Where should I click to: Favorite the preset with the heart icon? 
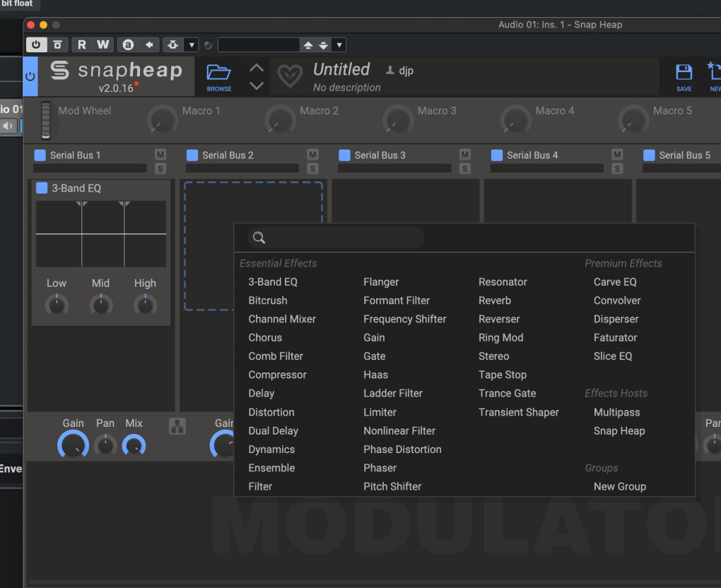coord(290,76)
